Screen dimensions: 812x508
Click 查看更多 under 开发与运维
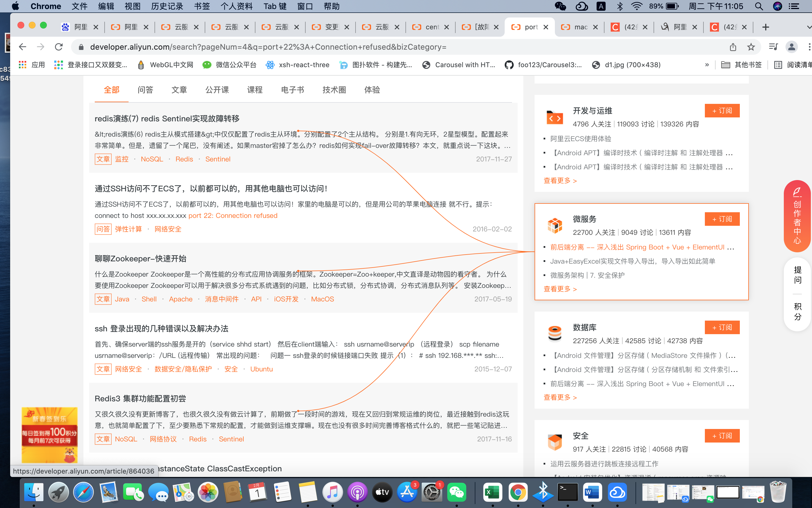click(x=560, y=180)
